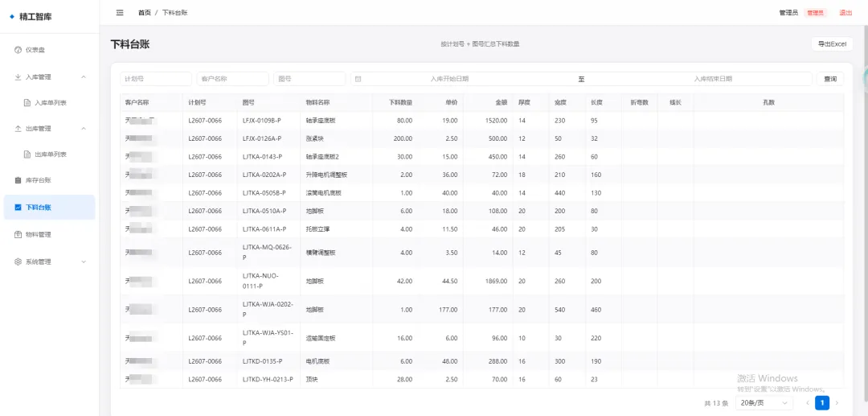
Task: Collapse the 出库管理 menu chevron
Action: point(84,129)
